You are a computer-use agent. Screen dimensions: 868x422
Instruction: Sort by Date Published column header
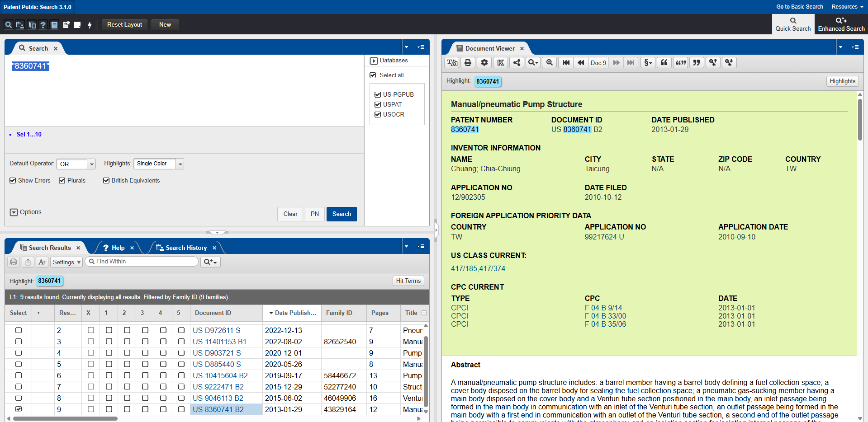(292, 313)
